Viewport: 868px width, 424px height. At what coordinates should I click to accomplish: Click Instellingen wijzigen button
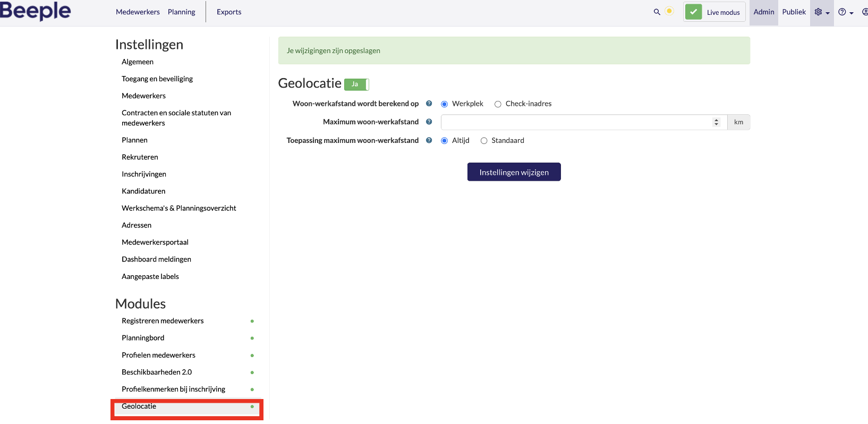tap(514, 172)
